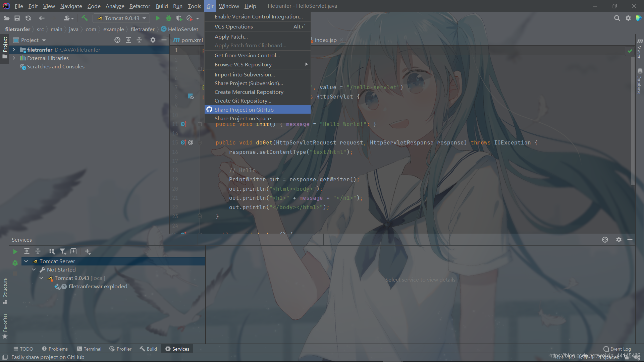Open Project panel settings gear

pyautogui.click(x=153, y=40)
